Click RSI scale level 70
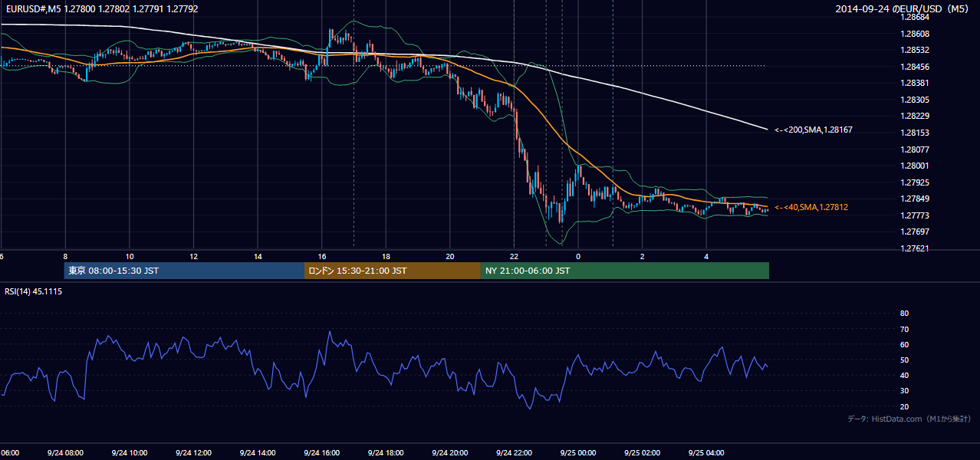This screenshot has width=980, height=460. (x=904, y=329)
